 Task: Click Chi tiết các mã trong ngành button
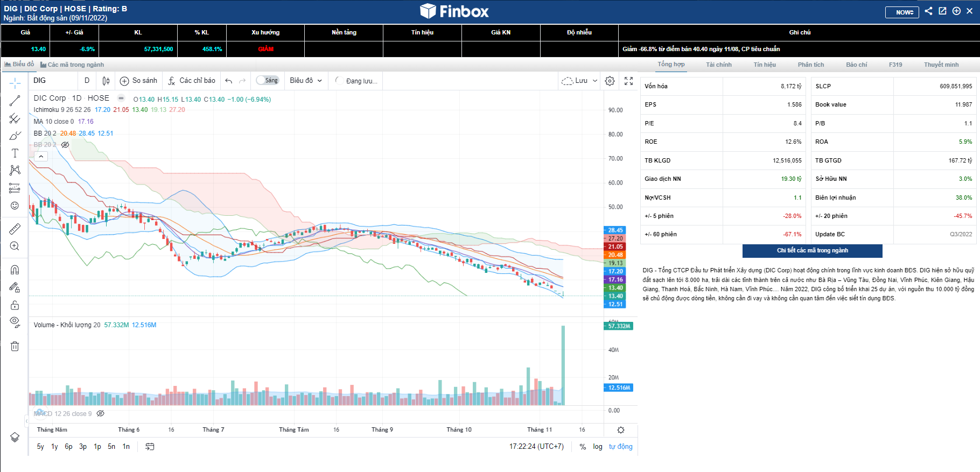point(813,251)
